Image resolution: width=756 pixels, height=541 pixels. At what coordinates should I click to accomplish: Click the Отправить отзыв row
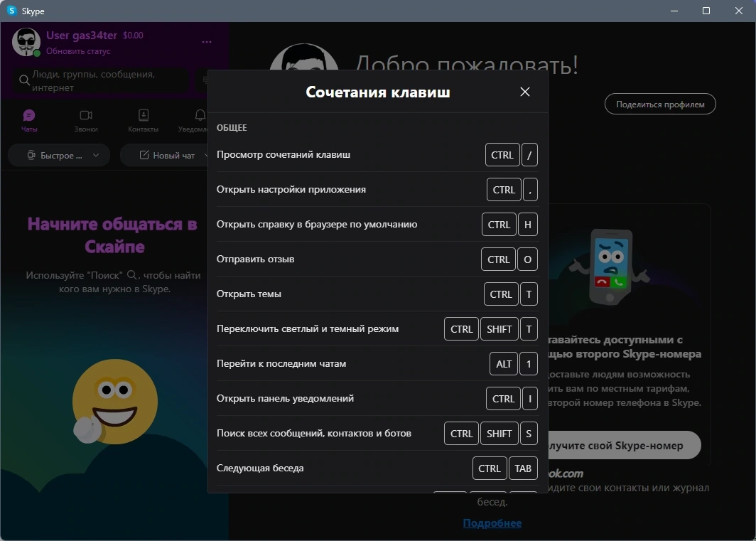(377, 259)
